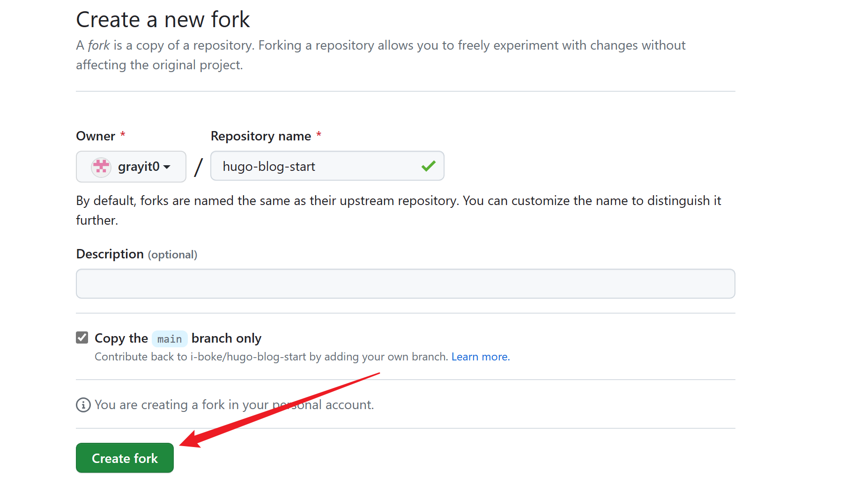Click the green checkmark in repository name field

point(428,166)
